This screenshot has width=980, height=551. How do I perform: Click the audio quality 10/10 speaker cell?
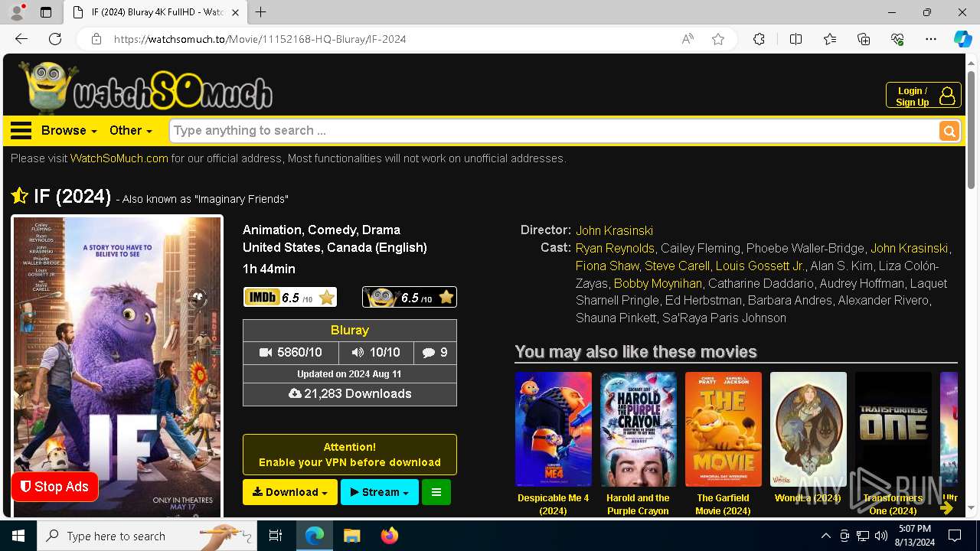click(x=376, y=352)
